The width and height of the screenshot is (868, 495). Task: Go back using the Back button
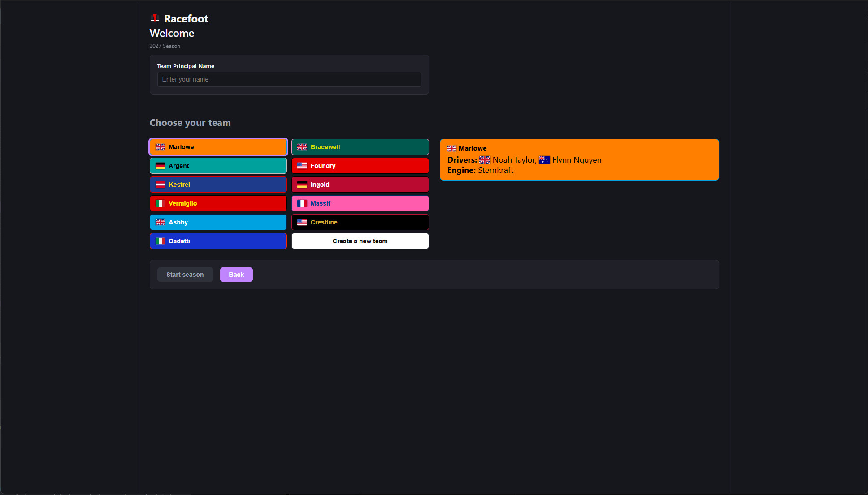(x=236, y=275)
